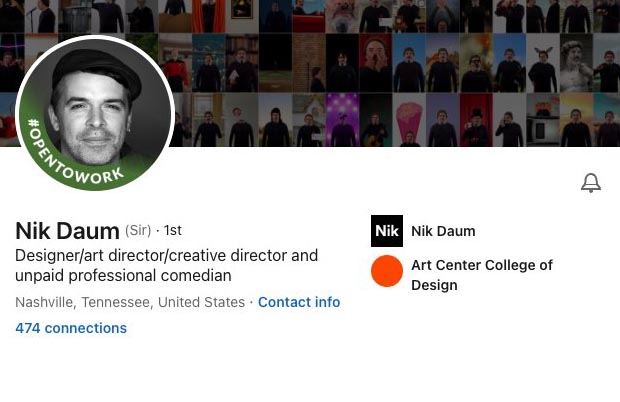Screen dimensions: 620x402
Task: Open the Contact info link
Action: (299, 302)
